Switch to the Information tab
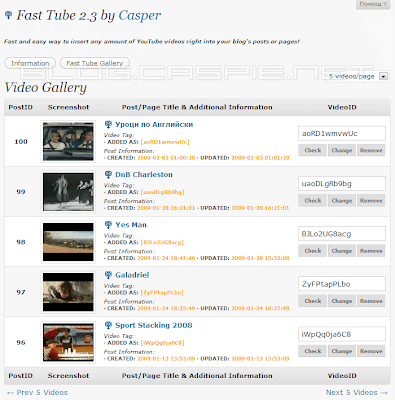395x400 pixels. coord(30,63)
